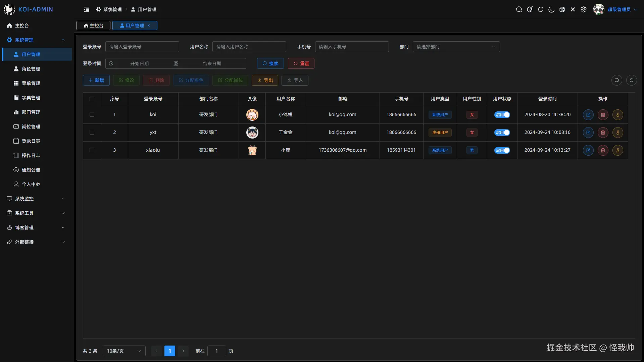The width and height of the screenshot is (644, 362).
Task: Check the checkbox for the yxt row
Action: click(x=92, y=133)
